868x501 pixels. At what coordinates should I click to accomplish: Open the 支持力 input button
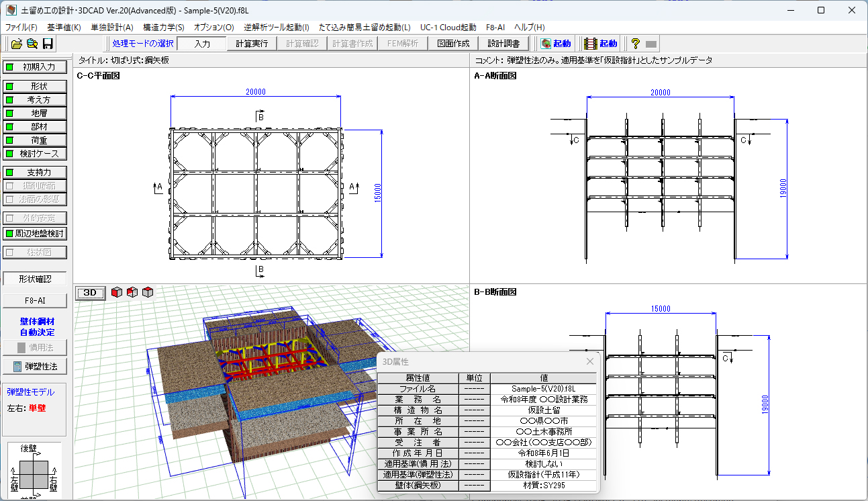[35, 173]
